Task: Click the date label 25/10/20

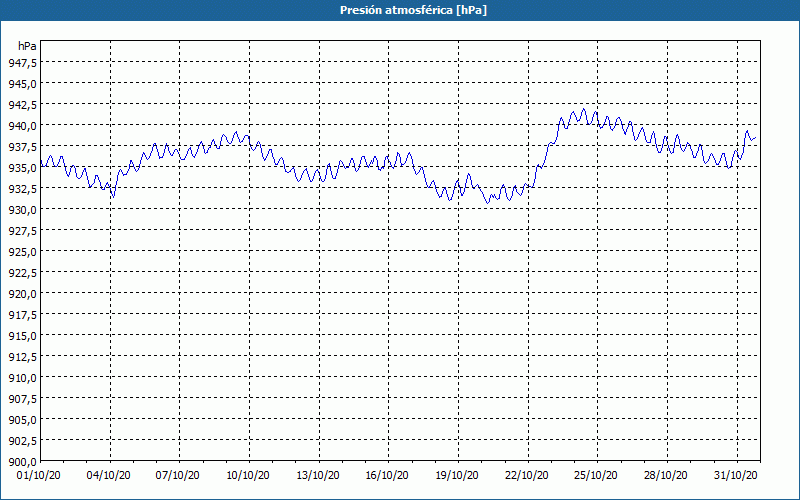Action: click(x=596, y=476)
